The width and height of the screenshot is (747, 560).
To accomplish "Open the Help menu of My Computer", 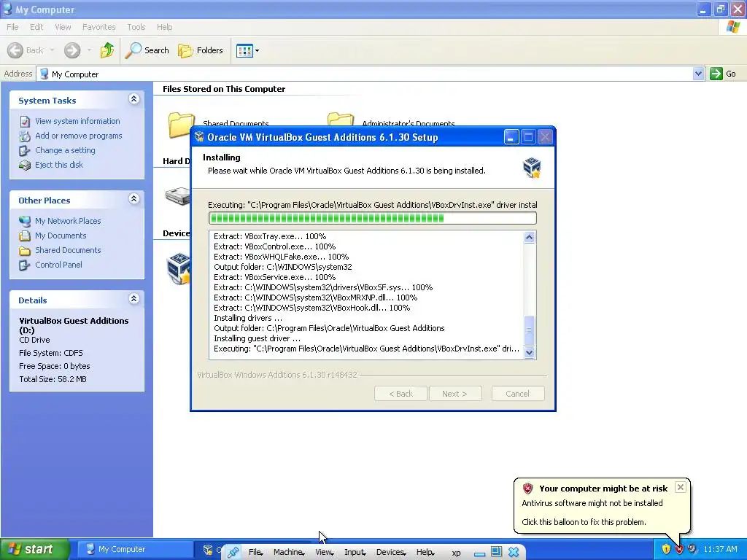I will [x=164, y=27].
